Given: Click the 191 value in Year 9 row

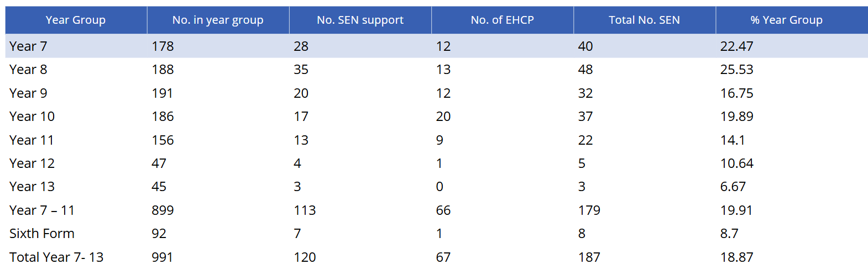Looking at the screenshot, I should coord(162,93).
